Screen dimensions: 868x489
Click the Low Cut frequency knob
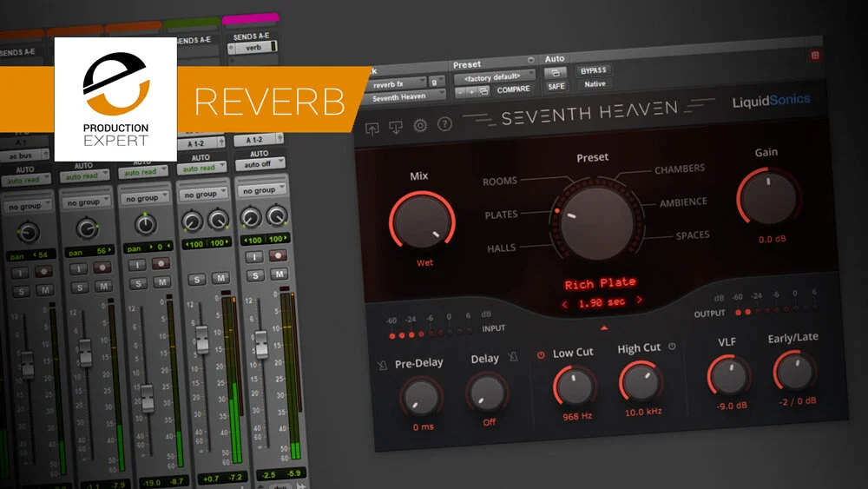tap(574, 386)
